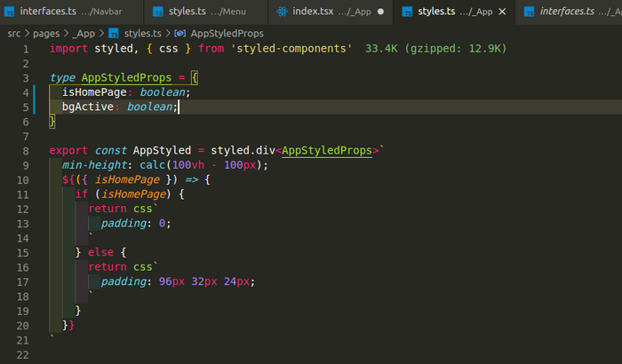This screenshot has height=364, width=622.
Task: Click 'boolean' type on line 4
Action: 163,92
